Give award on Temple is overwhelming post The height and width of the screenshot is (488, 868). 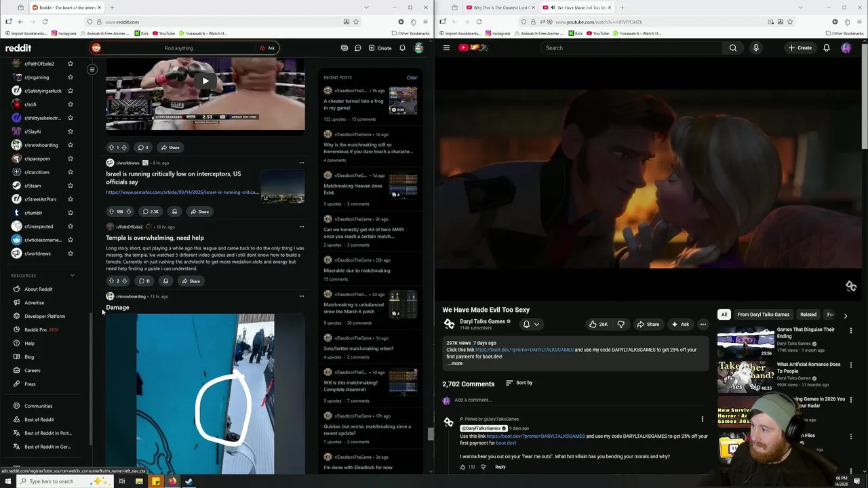click(x=165, y=281)
